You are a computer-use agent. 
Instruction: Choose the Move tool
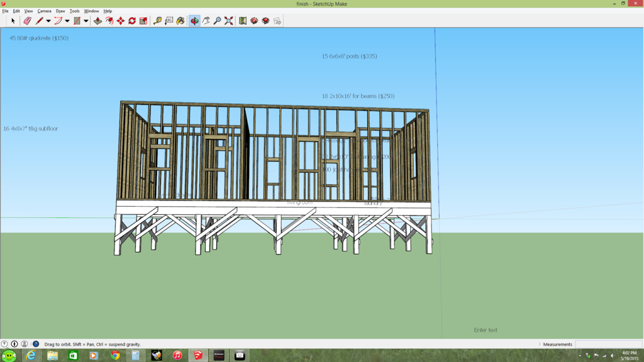point(120,21)
